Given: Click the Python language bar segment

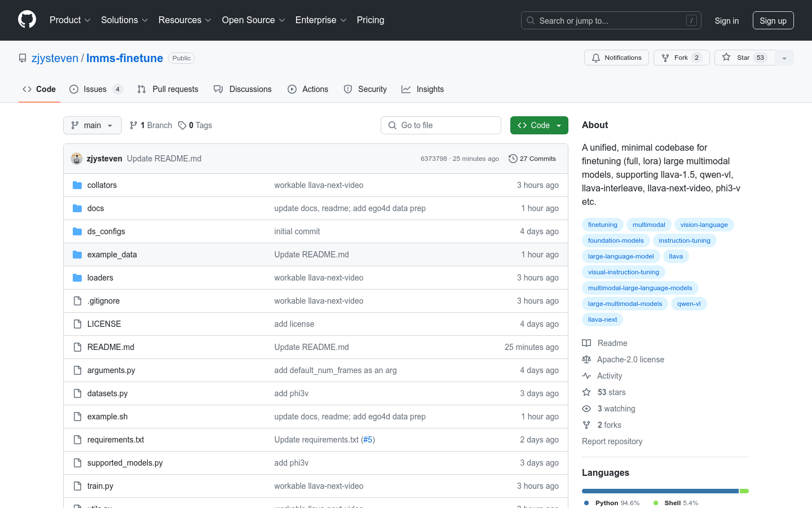Looking at the screenshot, I should (660, 491).
